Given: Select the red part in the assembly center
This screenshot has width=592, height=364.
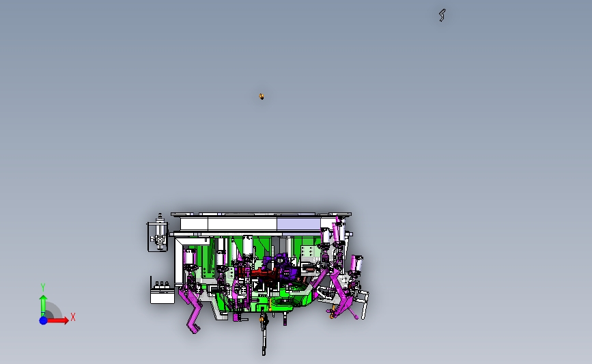Looking at the screenshot, I should pos(261,272).
